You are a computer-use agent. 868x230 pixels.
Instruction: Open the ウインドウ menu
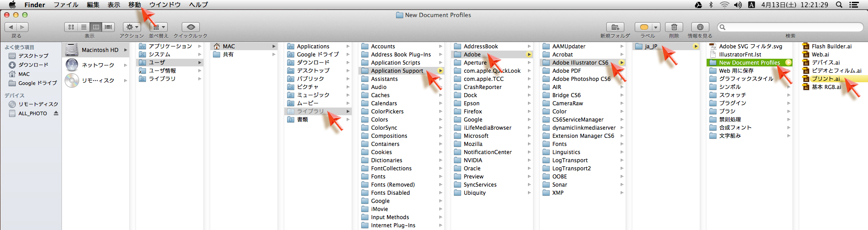point(165,5)
